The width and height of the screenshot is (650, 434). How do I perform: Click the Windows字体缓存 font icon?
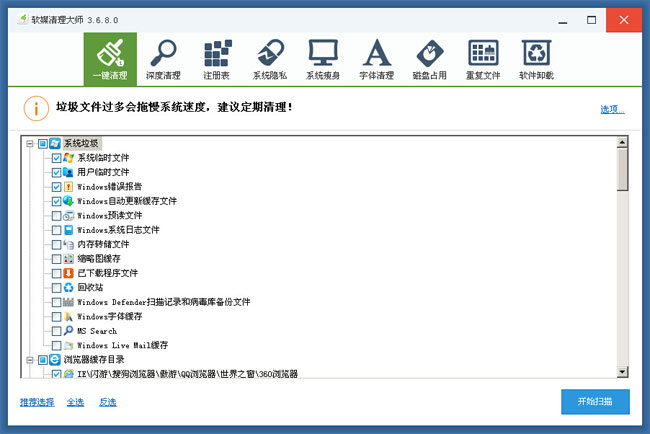[x=68, y=316]
